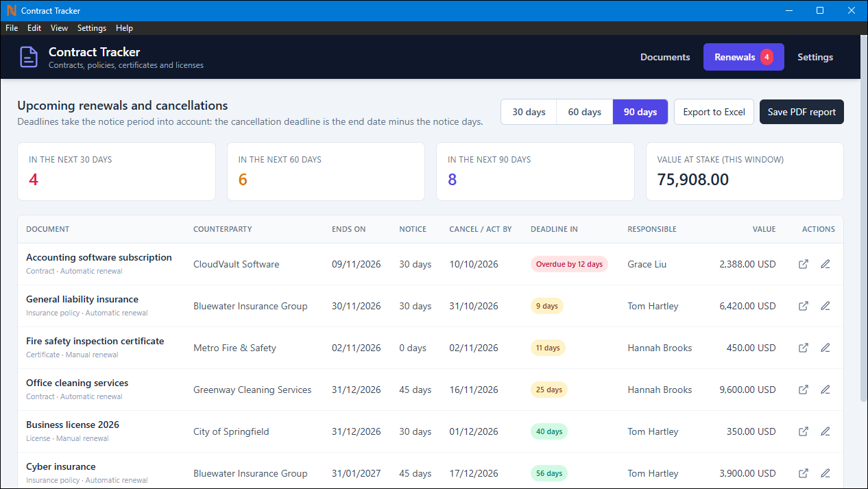Switch to the Renewals tab
This screenshot has height=489, width=868.
point(744,57)
